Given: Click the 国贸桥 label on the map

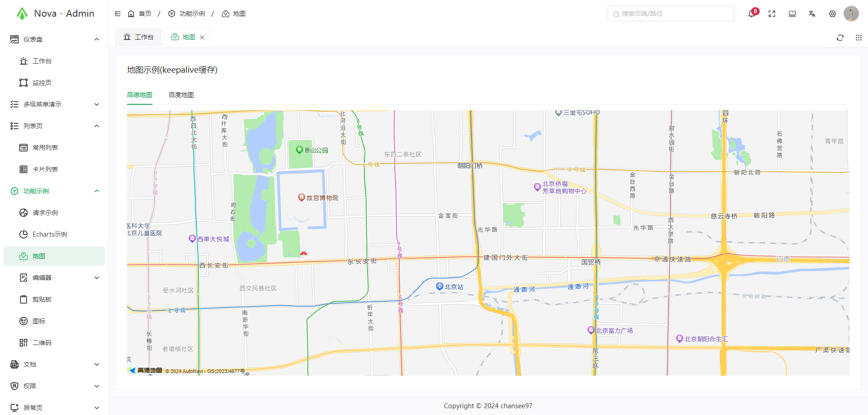Looking at the screenshot, I should pyautogui.click(x=591, y=262).
